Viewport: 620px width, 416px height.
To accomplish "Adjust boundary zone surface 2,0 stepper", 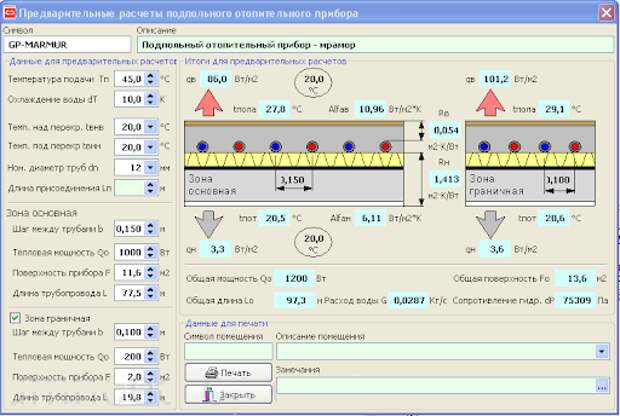I will point(150,377).
